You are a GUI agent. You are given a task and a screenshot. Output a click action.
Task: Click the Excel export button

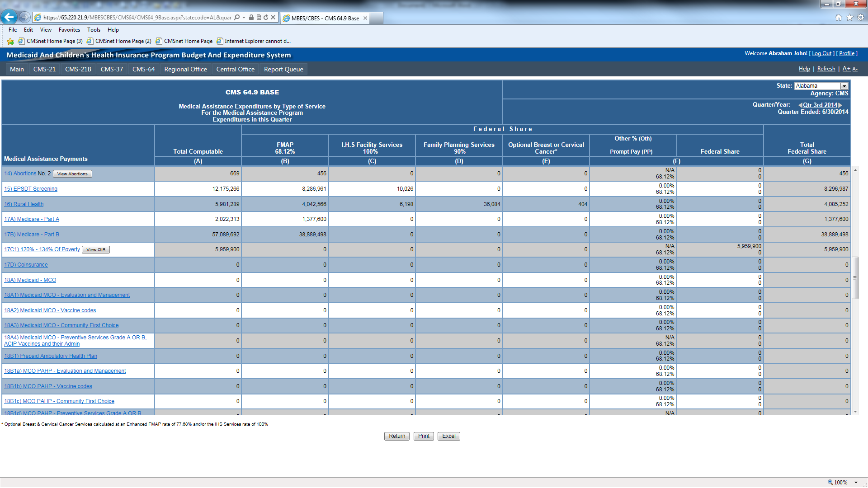448,436
